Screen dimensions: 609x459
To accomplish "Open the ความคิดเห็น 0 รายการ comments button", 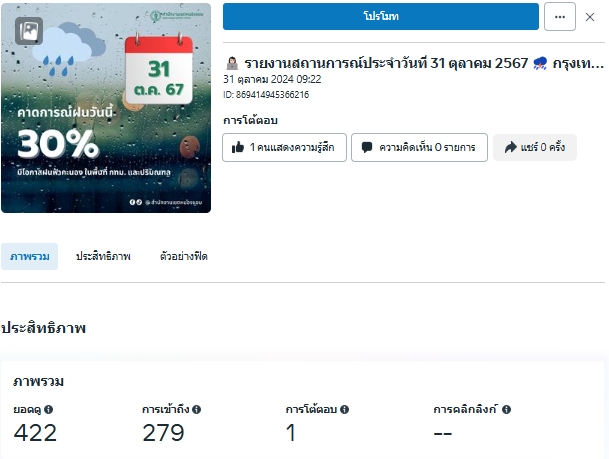I will pyautogui.click(x=419, y=148).
